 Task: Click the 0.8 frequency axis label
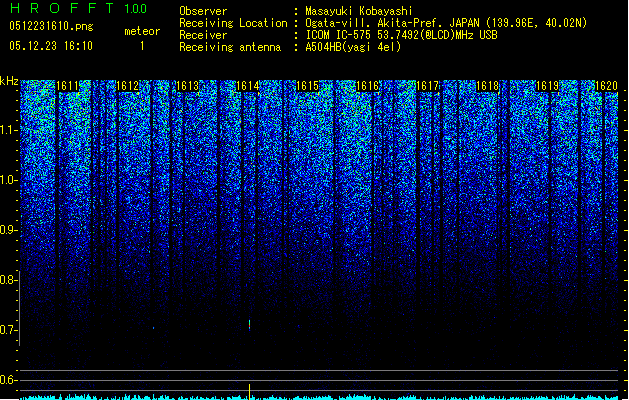coord(9,280)
